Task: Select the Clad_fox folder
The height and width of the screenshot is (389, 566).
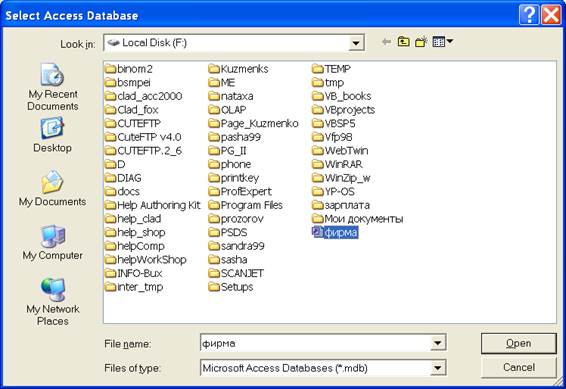Action: pos(132,110)
